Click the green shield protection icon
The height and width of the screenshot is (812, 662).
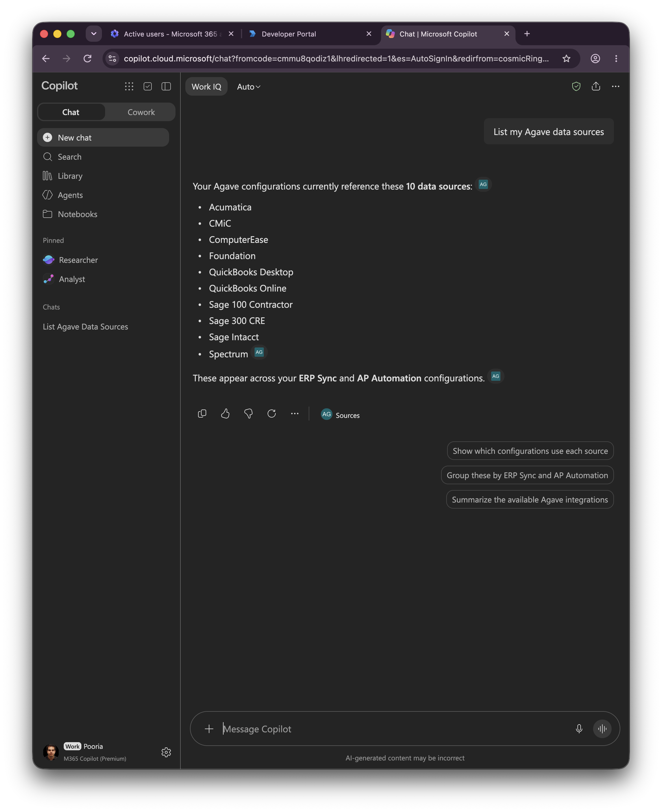pos(576,86)
